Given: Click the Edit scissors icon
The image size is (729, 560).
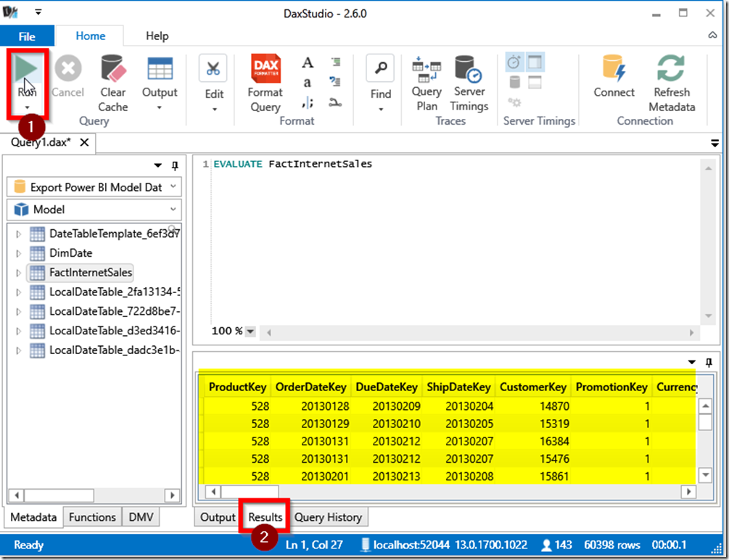Looking at the screenshot, I should [x=213, y=69].
